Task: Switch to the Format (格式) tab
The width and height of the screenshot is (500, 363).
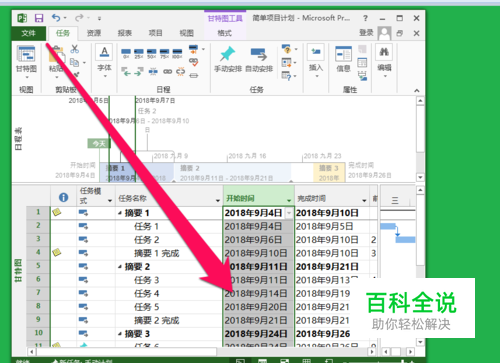Action: tap(224, 33)
